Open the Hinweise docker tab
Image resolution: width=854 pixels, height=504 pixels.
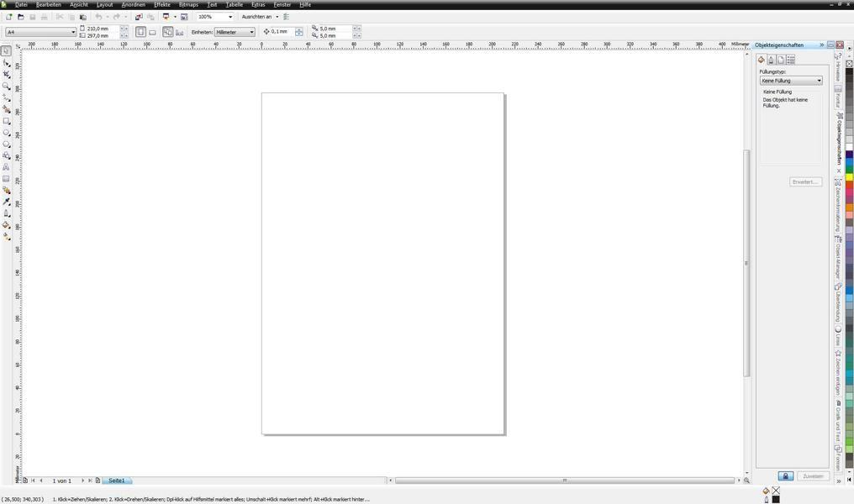coord(838,67)
